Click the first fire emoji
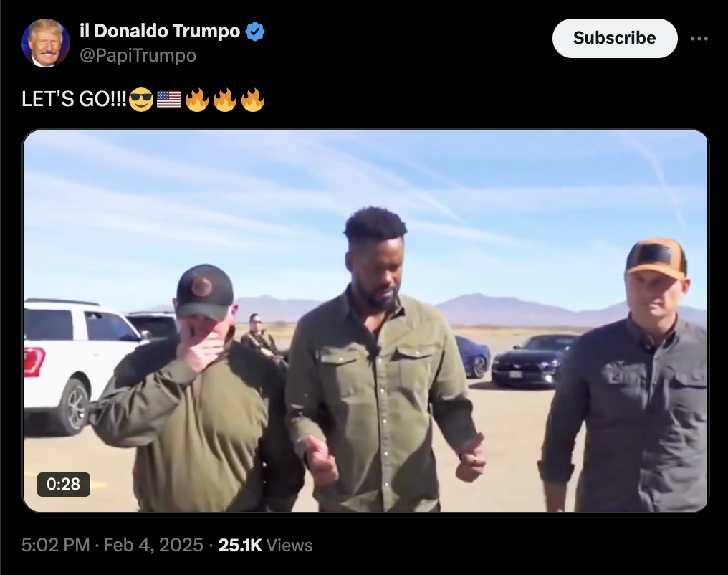 [197, 100]
